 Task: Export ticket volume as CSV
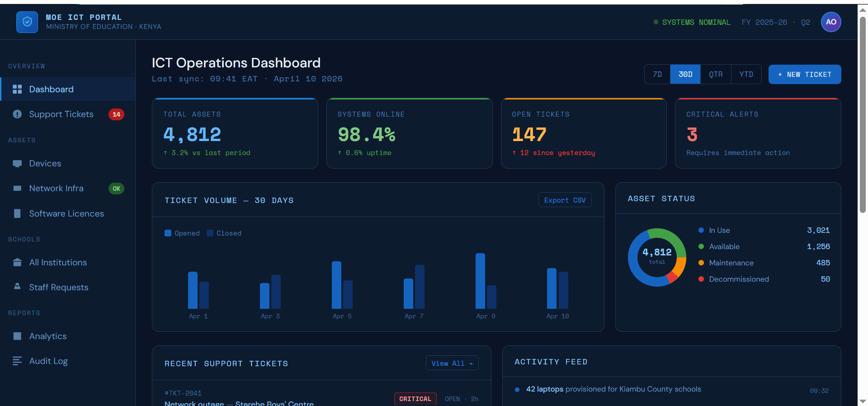click(565, 200)
